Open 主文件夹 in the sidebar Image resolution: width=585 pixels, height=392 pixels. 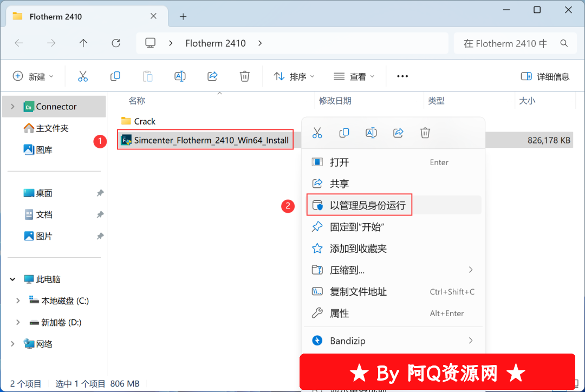(46, 128)
